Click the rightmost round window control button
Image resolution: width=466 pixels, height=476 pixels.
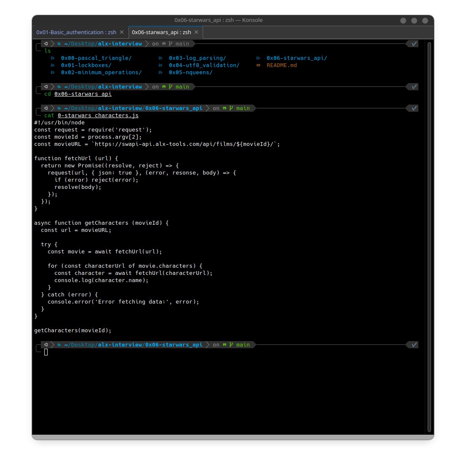click(x=425, y=21)
